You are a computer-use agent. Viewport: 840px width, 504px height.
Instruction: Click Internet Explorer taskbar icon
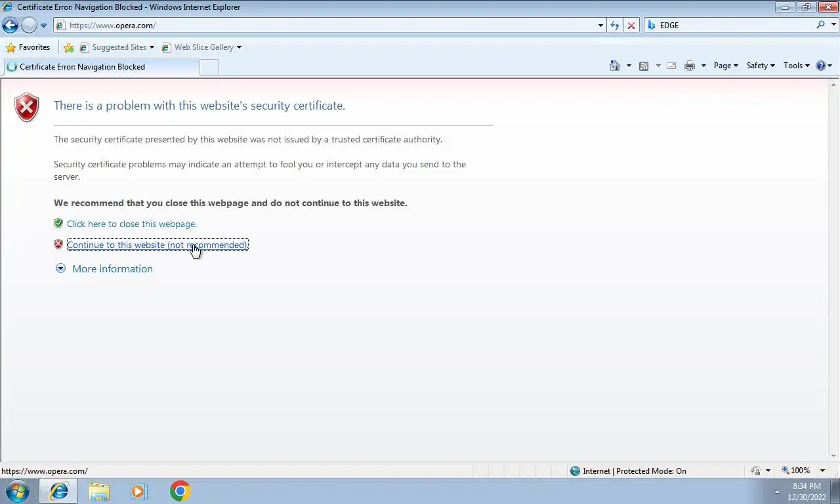tap(58, 491)
